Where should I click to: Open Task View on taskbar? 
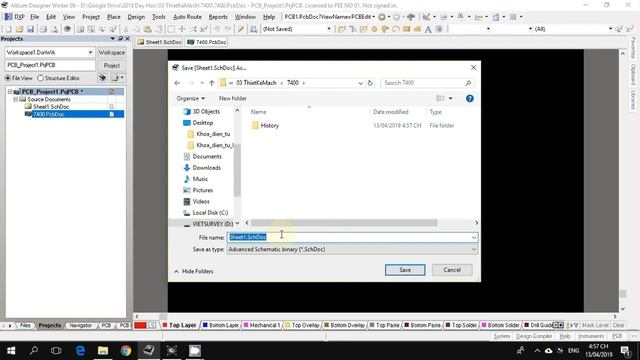pyautogui.click(x=56, y=351)
